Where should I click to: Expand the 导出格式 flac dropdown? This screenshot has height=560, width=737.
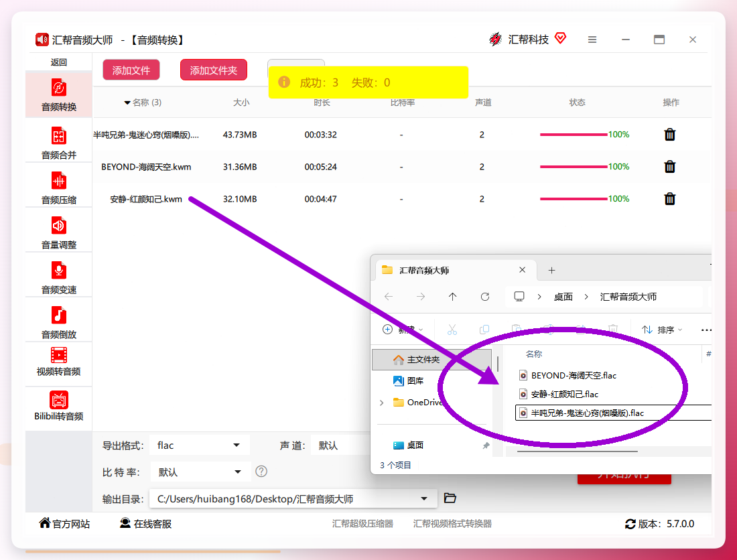pos(200,445)
